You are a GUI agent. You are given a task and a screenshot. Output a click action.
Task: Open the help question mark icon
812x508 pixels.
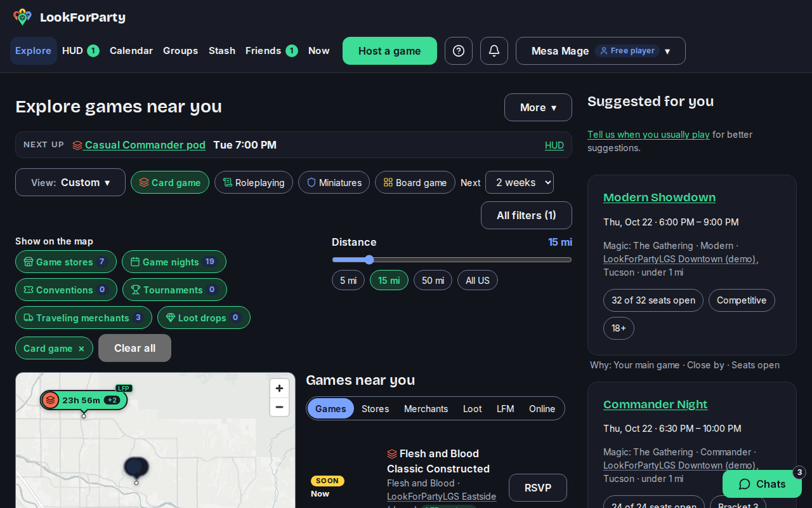(459, 51)
